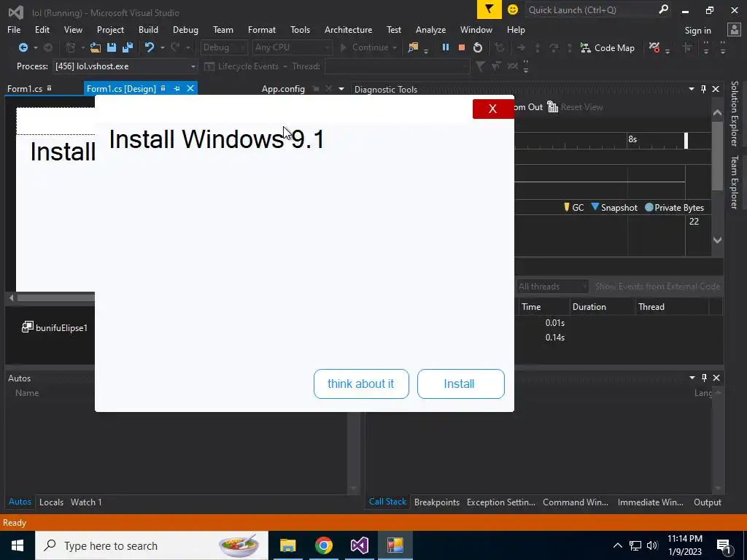This screenshot has width=747, height=560.
Task: Click the IntelliTrace events icon with red dot
Action: click(x=654, y=47)
